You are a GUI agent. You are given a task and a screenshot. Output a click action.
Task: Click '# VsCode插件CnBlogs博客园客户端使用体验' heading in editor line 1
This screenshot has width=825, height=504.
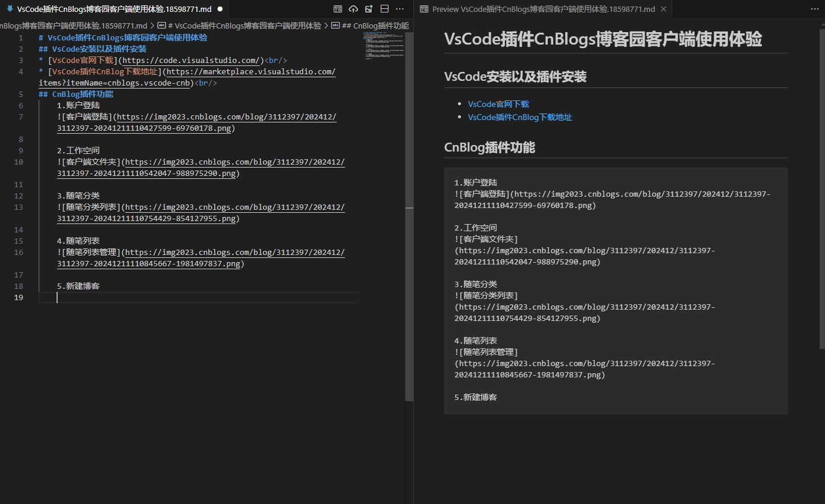[123, 37]
